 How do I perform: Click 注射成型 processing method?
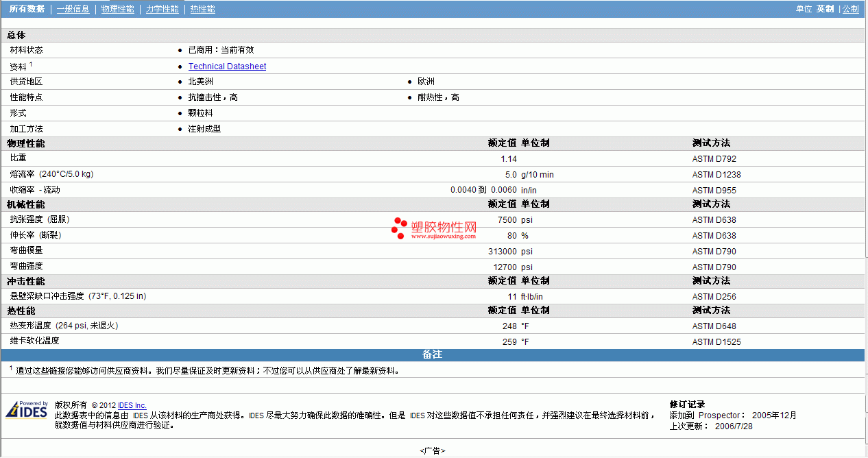coord(204,129)
